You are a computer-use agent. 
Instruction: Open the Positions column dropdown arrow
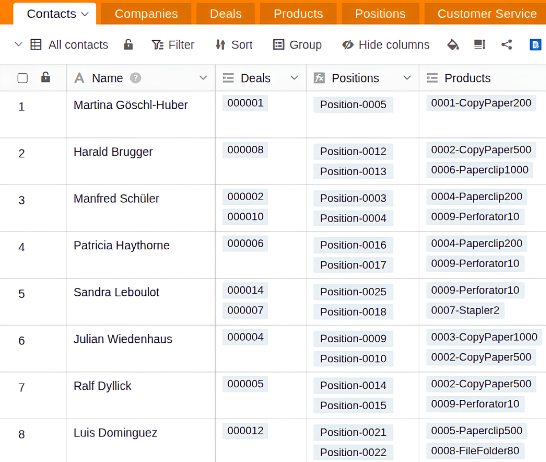click(x=407, y=78)
